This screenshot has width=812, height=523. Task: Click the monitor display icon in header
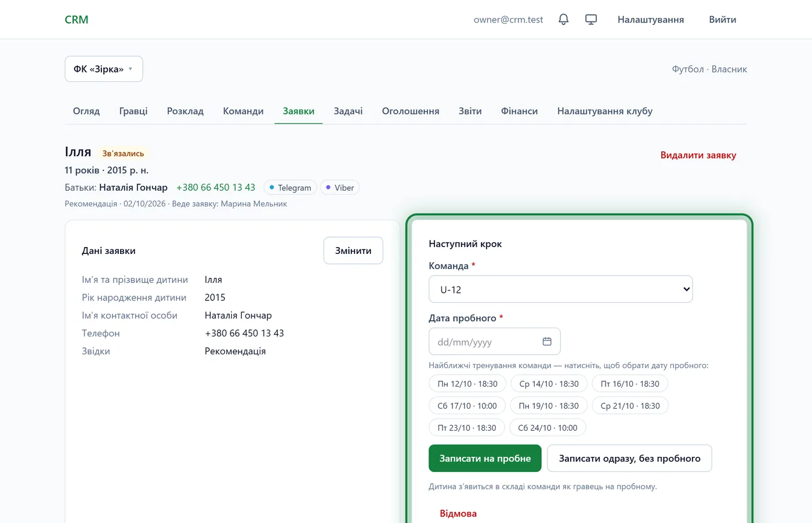click(591, 20)
